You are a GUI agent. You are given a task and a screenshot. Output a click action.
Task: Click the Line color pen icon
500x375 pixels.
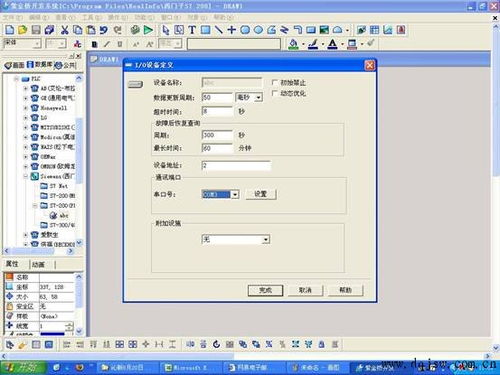point(313,44)
